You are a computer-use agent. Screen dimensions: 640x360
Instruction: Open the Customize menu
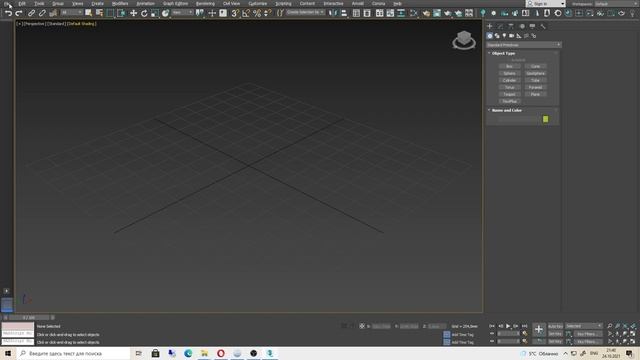(258, 4)
